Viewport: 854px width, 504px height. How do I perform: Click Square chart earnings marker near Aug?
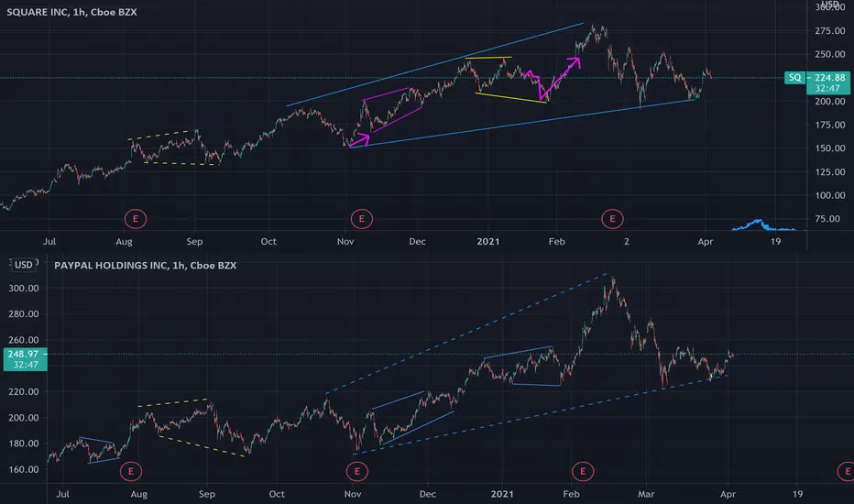(x=135, y=219)
